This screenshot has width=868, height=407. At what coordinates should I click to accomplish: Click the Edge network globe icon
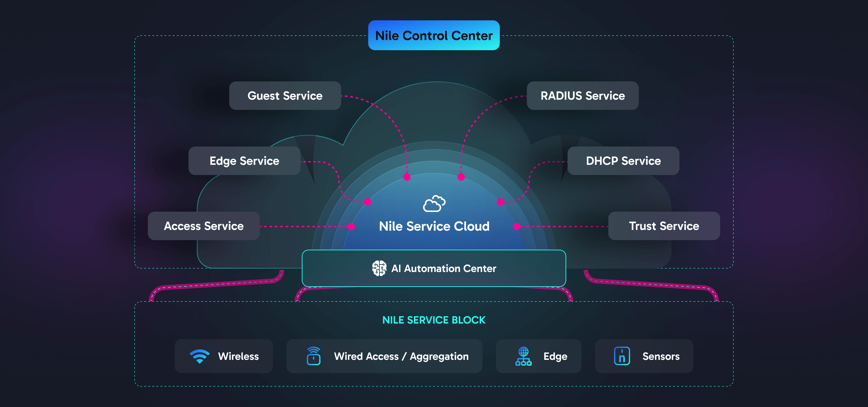tap(524, 356)
